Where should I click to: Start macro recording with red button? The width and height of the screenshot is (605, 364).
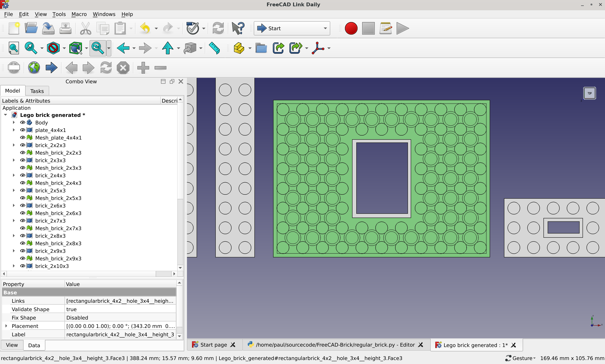coord(351,29)
